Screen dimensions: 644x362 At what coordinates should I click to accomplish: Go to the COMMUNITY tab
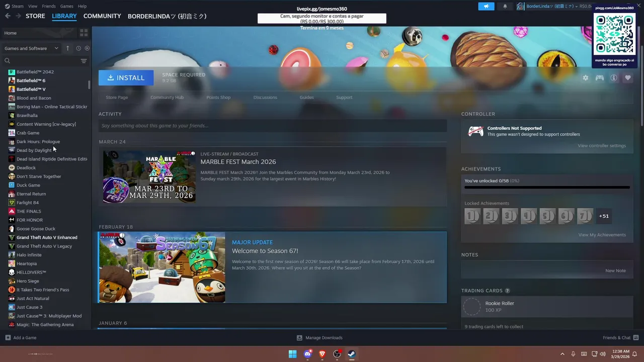[102, 16]
